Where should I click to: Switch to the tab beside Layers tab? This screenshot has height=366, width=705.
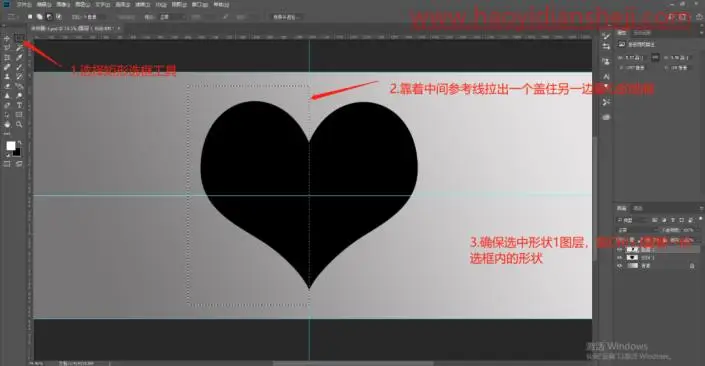pos(638,208)
